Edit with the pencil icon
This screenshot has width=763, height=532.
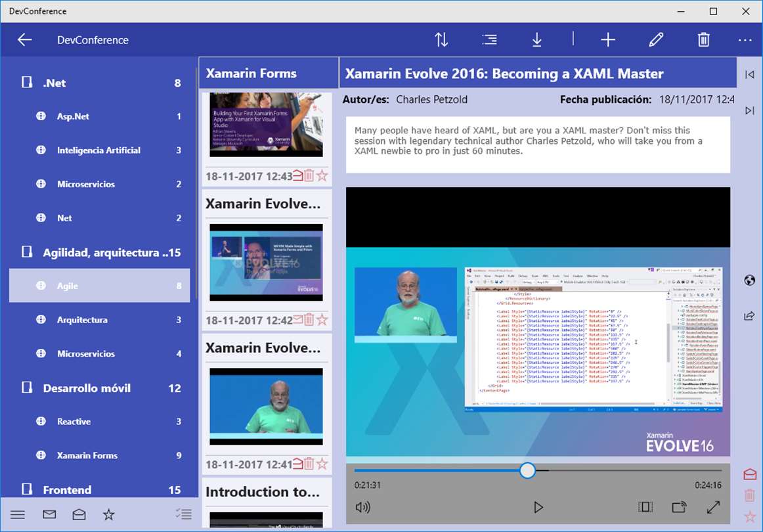[x=656, y=40]
